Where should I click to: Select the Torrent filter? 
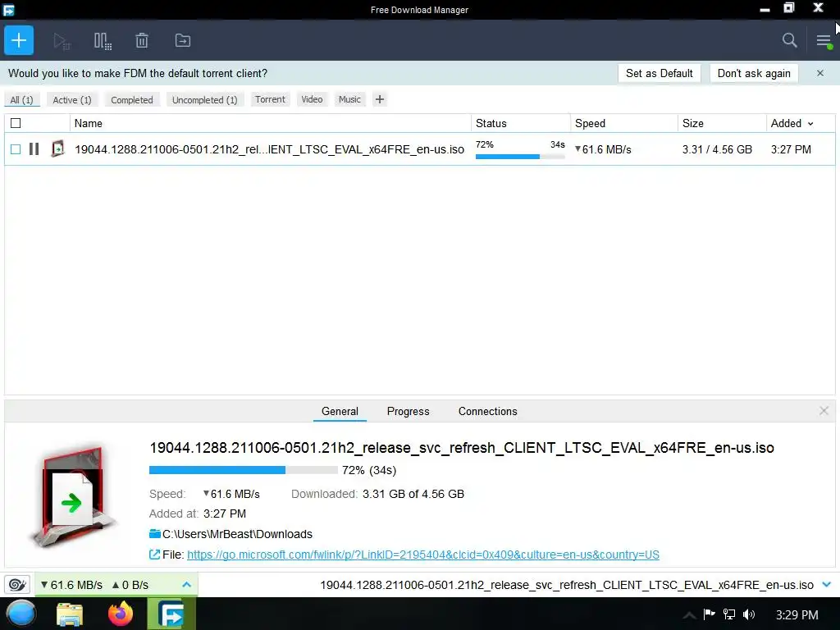[x=270, y=99]
